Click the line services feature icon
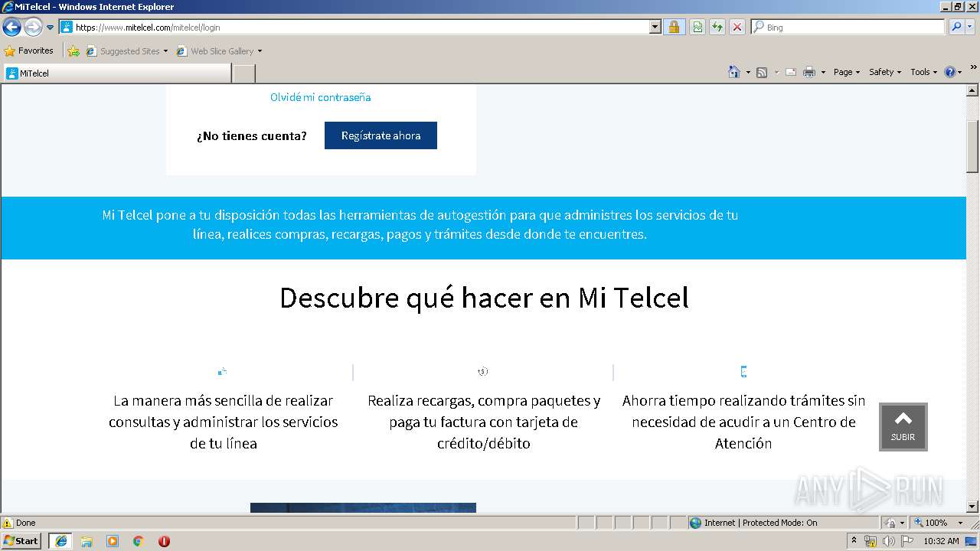 pos(222,372)
